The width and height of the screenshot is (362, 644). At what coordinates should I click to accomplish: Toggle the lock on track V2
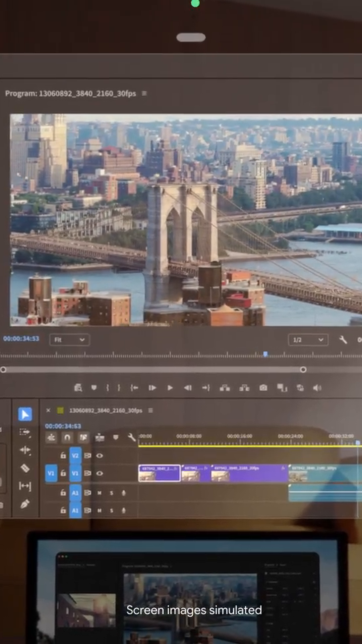63,455
